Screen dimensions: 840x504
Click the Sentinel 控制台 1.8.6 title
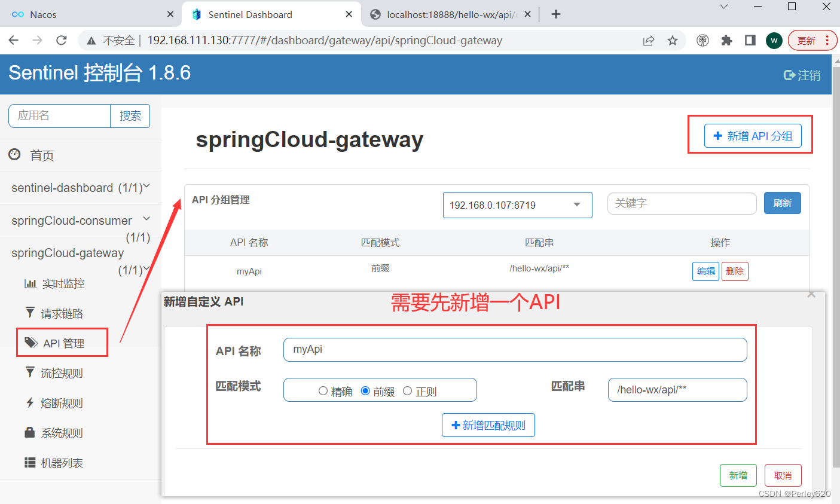(x=99, y=73)
